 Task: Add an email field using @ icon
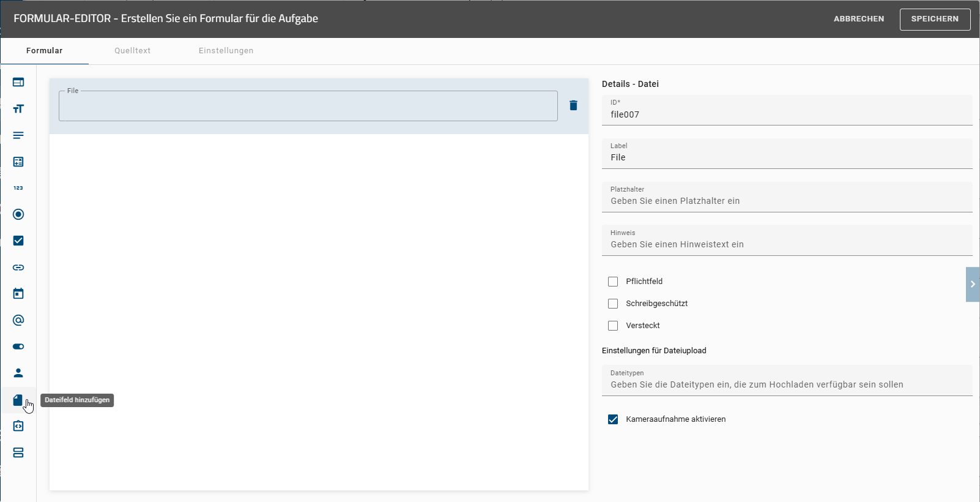(x=18, y=320)
